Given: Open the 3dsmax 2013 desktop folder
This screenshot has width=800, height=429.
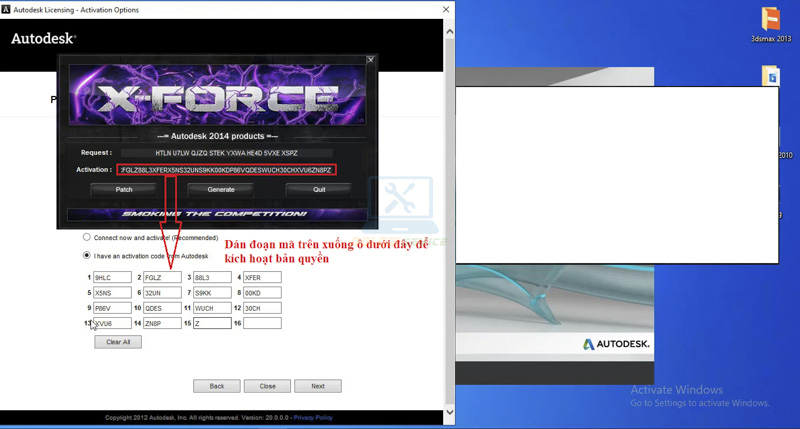Looking at the screenshot, I should pos(771,20).
